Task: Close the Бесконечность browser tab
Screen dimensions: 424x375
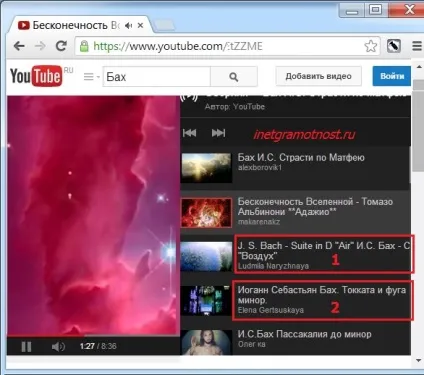Action: click(141, 25)
